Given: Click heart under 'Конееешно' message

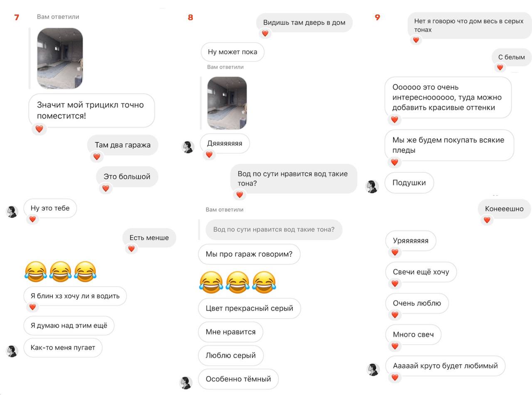Looking at the screenshot, I should click(487, 220).
